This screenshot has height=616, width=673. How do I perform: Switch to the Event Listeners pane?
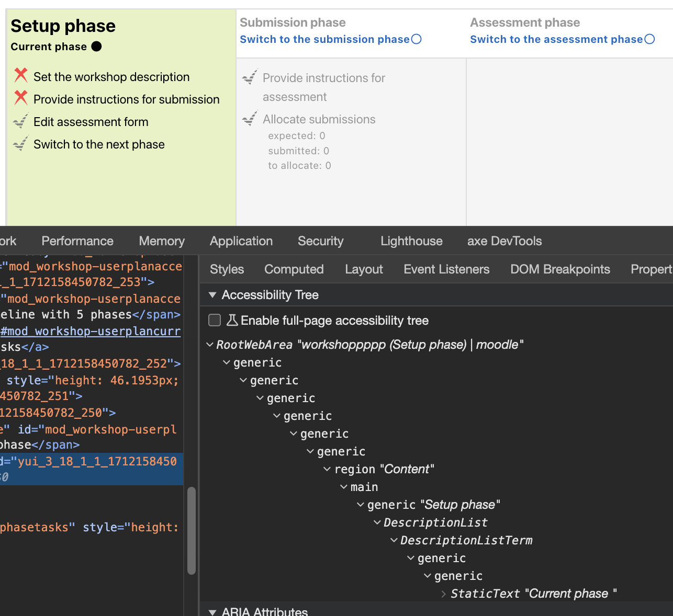(446, 269)
